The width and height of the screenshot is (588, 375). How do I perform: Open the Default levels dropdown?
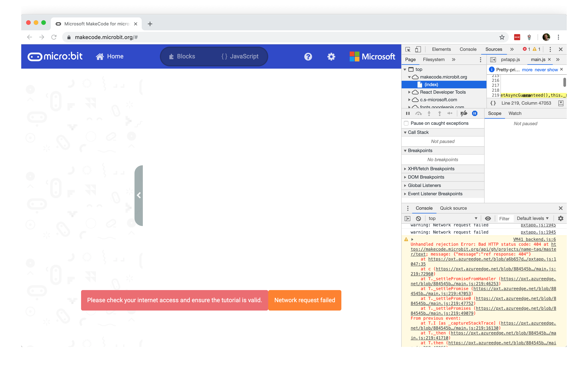pyautogui.click(x=532, y=218)
